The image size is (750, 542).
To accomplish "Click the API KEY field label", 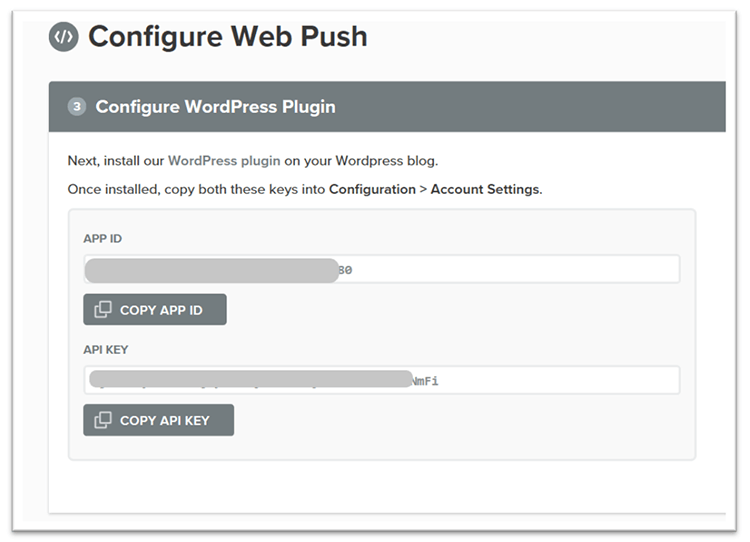I will click(106, 349).
